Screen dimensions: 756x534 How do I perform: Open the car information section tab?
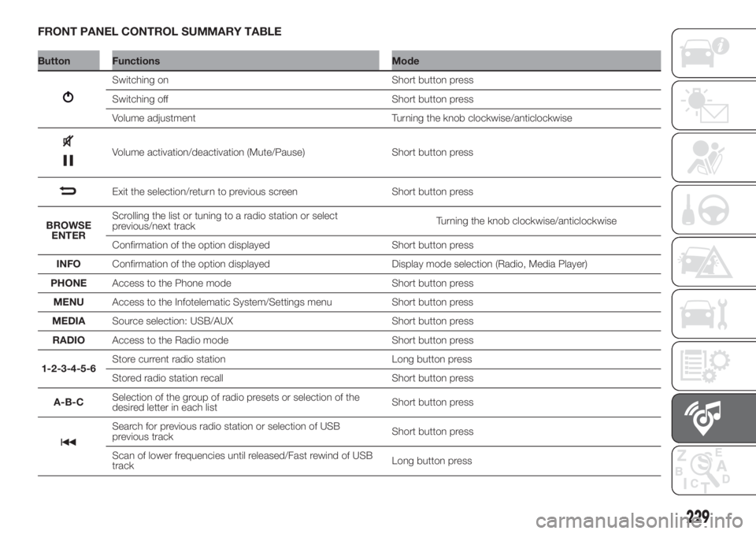(707, 51)
